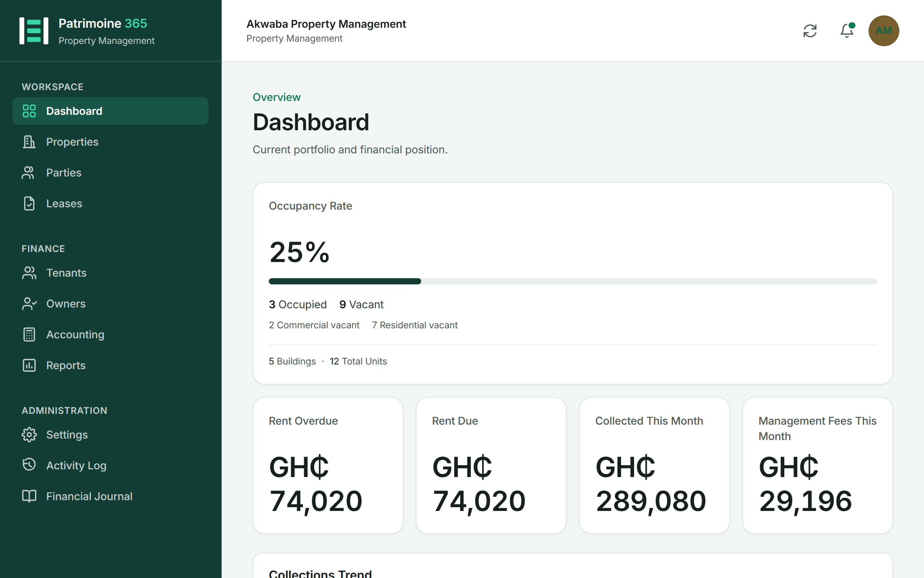924x578 pixels.
Task: Click the occupancy rate progress bar
Action: (572, 281)
